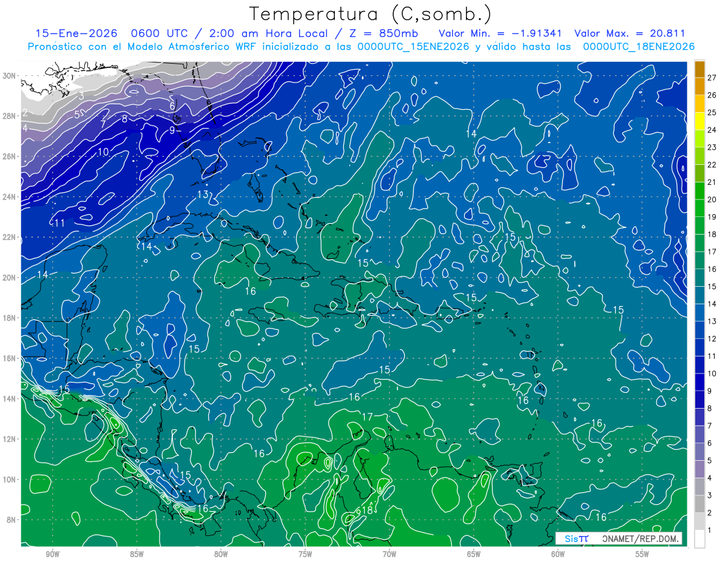Click the "60W" longitude axis label
Screen dimensions: 728x562
(x=558, y=554)
